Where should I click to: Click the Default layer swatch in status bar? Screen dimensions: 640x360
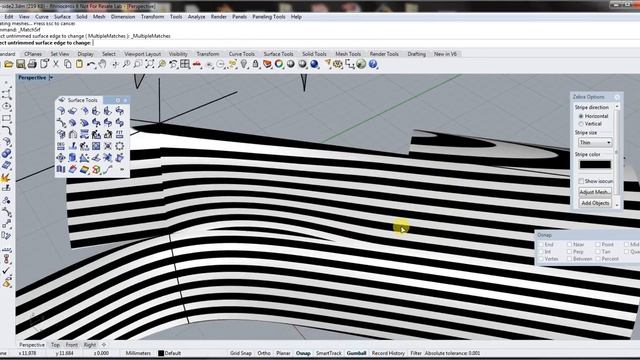point(161,353)
